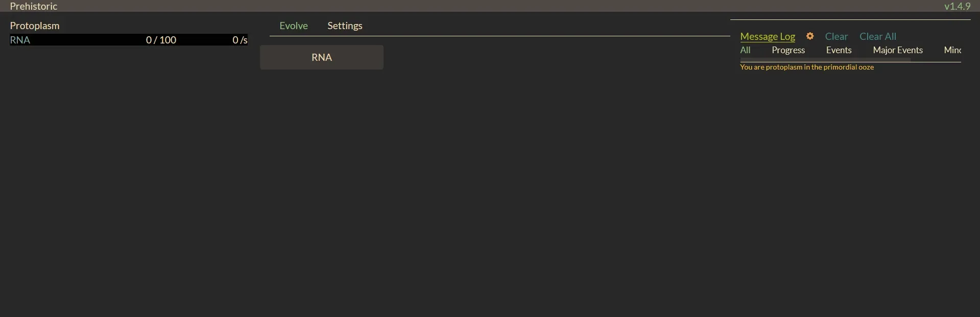Image resolution: width=980 pixels, height=317 pixels.
Task: Show only Progress messages
Action: 788,50
